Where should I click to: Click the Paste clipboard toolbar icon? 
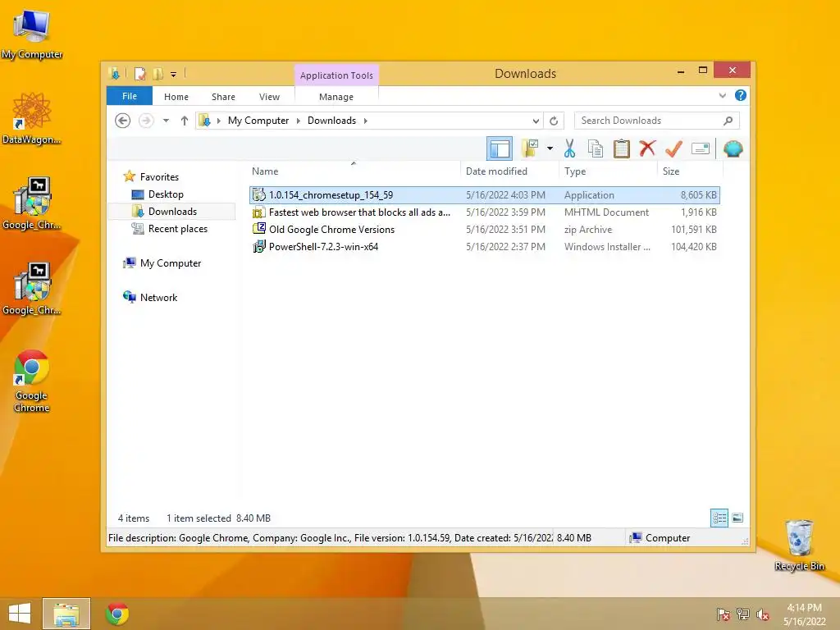[x=622, y=148]
